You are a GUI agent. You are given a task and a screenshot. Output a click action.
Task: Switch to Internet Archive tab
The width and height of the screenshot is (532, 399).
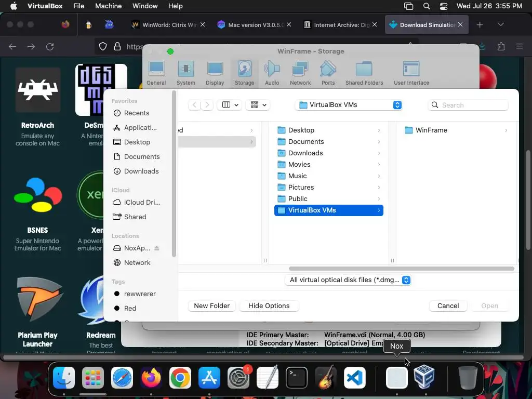[340, 25]
